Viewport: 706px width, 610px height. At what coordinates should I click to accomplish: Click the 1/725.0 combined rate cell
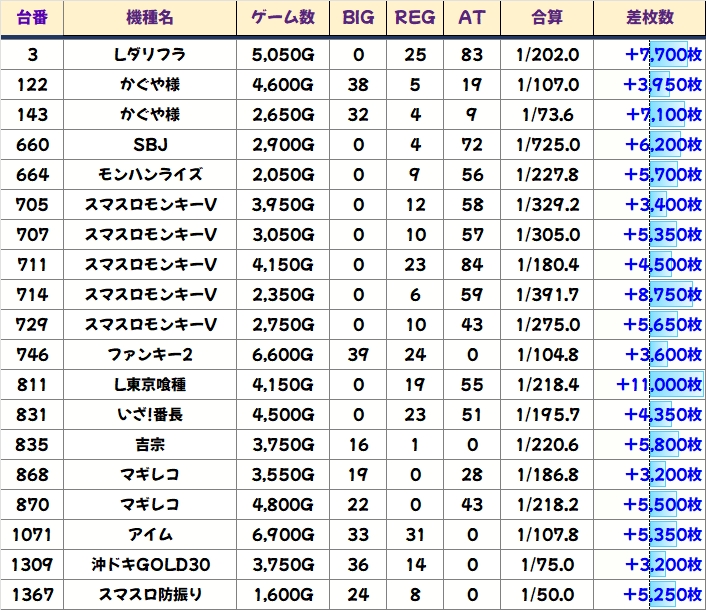point(547,145)
